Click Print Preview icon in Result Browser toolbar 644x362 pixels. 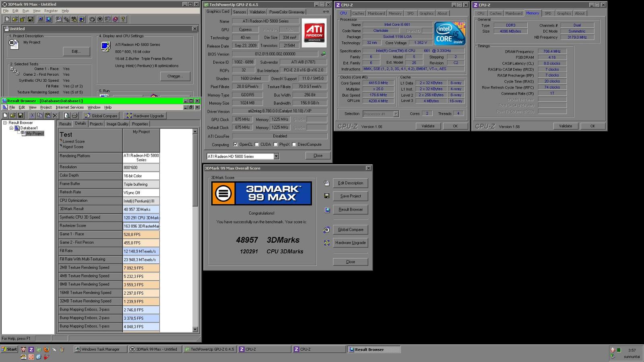(x=67, y=116)
